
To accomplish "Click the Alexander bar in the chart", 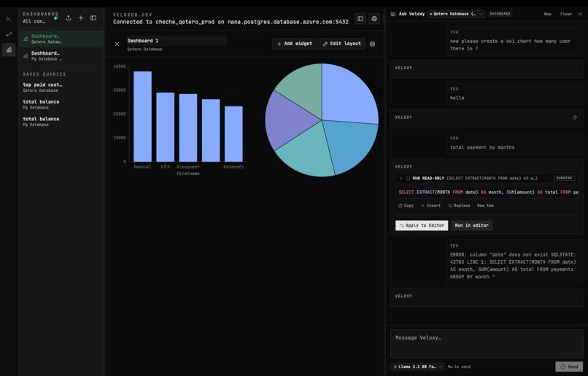I will click(188, 128).
